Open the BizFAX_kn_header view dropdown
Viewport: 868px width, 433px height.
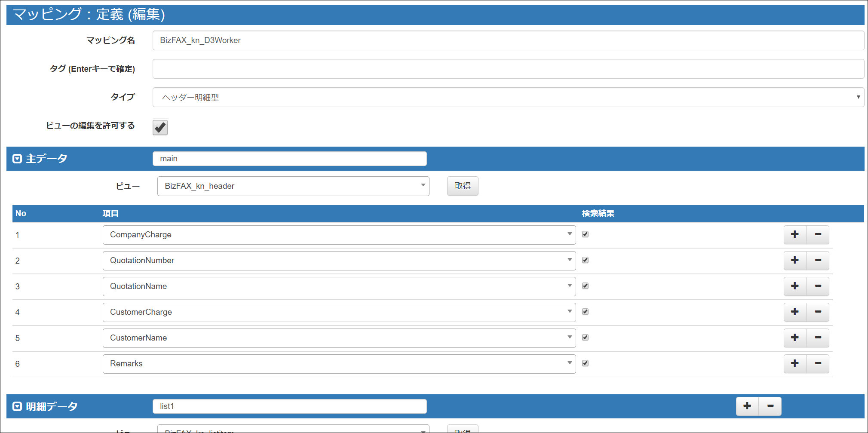(x=293, y=186)
